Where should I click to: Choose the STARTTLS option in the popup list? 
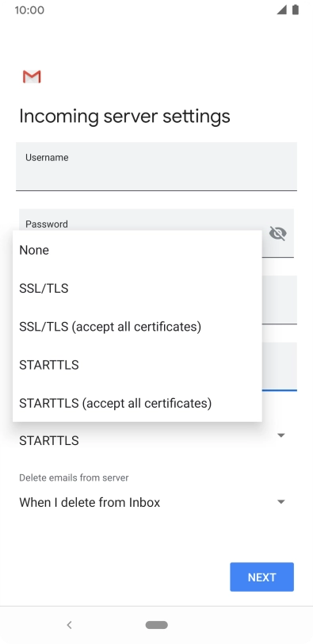click(137, 365)
